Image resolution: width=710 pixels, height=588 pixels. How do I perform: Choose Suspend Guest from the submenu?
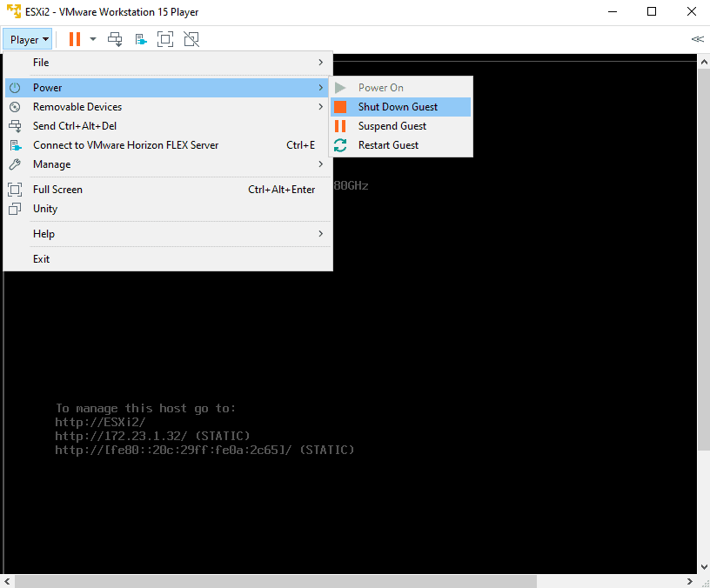pos(392,126)
